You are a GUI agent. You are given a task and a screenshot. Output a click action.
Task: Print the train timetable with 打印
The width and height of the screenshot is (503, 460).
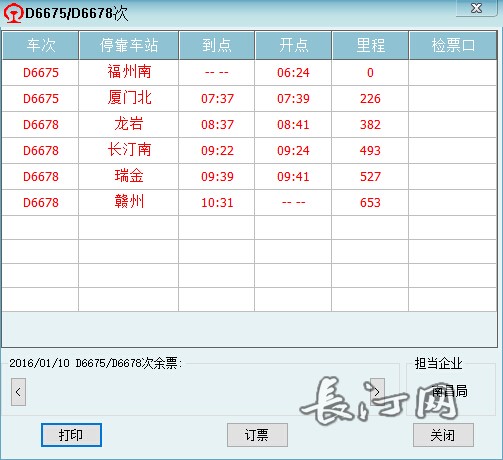pyautogui.click(x=71, y=435)
